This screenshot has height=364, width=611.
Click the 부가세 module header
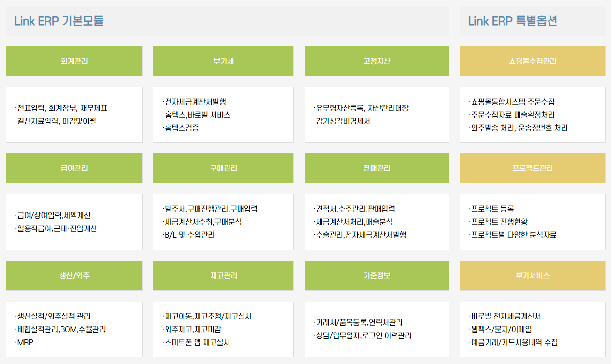223,61
